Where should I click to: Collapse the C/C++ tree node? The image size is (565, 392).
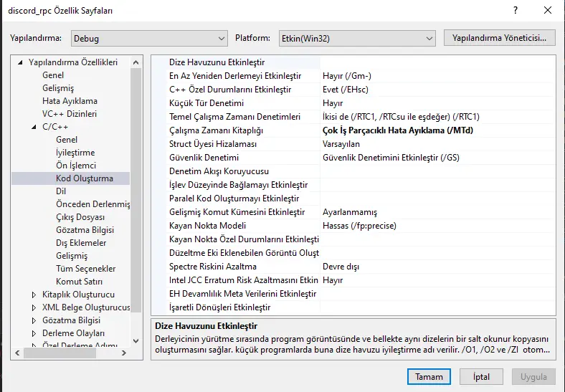tap(34, 127)
